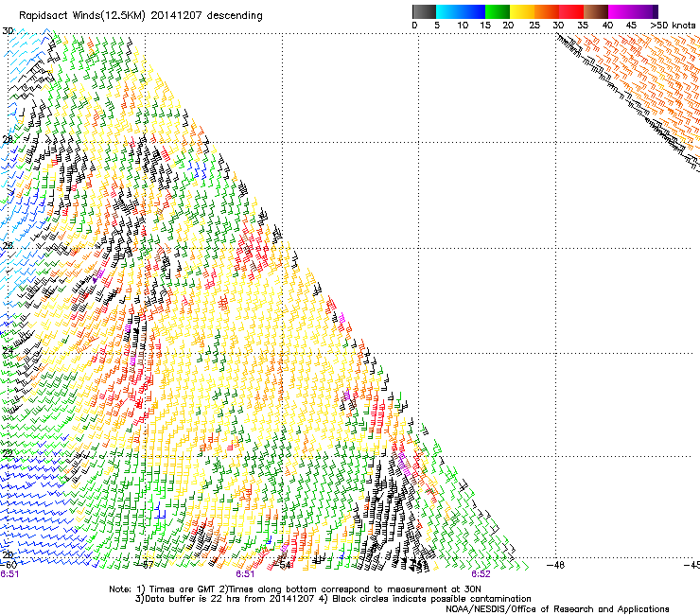Click the longitude axis label '-48'

tap(556, 565)
